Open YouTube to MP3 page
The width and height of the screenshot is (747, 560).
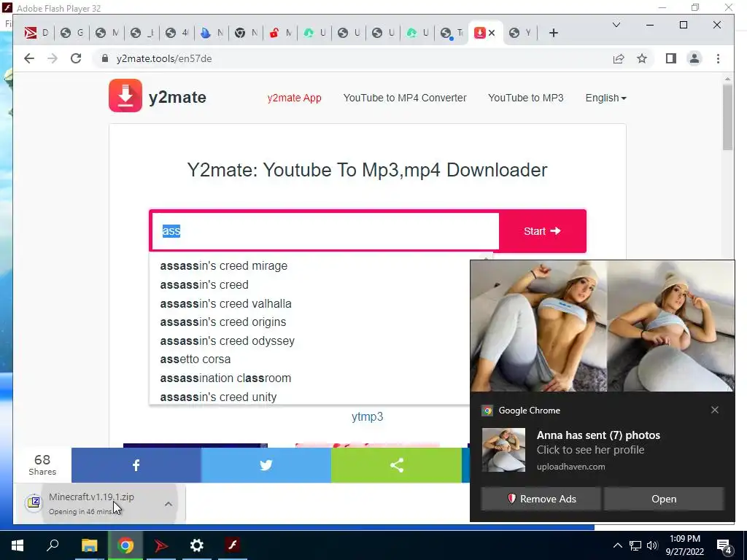(x=525, y=98)
